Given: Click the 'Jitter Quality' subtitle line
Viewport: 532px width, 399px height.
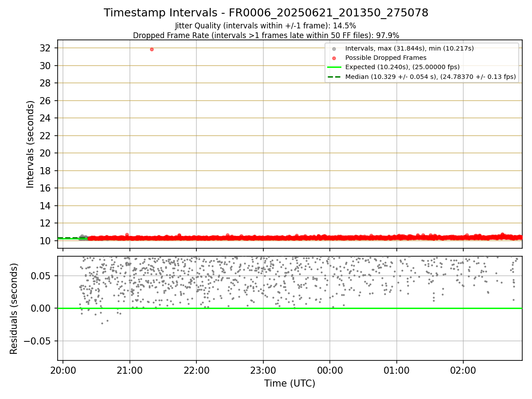Looking at the screenshot, I should [266, 26].
